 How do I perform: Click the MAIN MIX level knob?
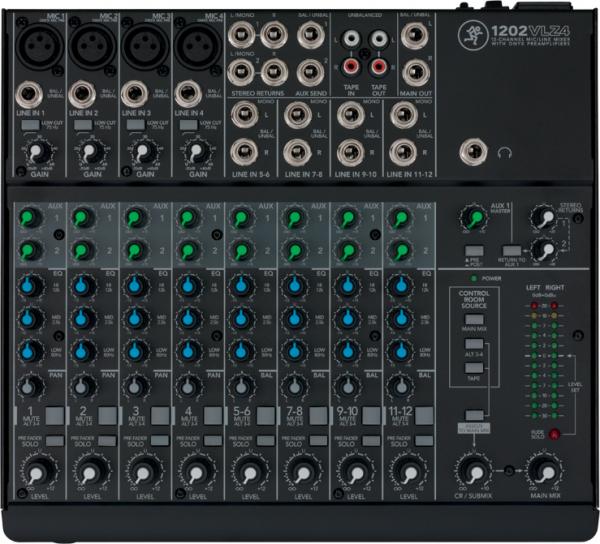point(542,467)
